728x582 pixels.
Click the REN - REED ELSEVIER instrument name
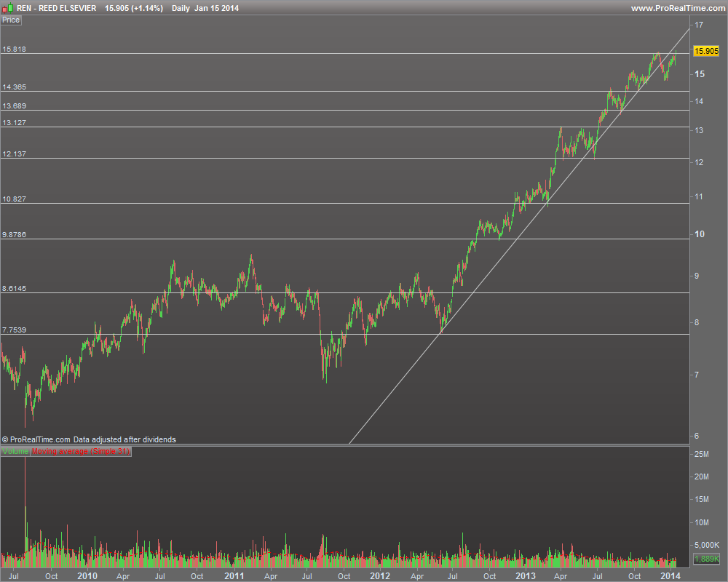[x=56, y=8]
